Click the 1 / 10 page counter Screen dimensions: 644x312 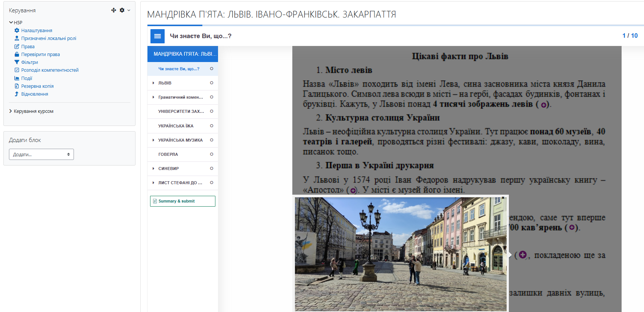[x=630, y=35]
